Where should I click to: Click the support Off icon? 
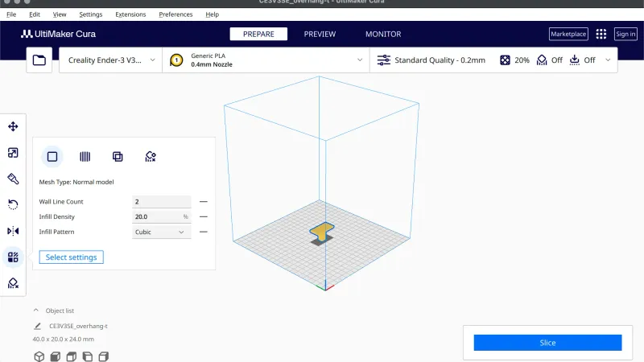[x=542, y=60]
